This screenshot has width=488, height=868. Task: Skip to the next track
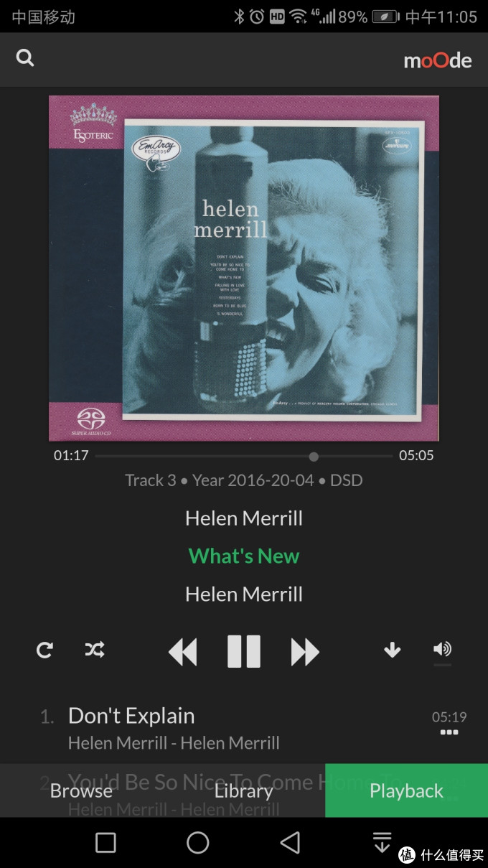[305, 652]
